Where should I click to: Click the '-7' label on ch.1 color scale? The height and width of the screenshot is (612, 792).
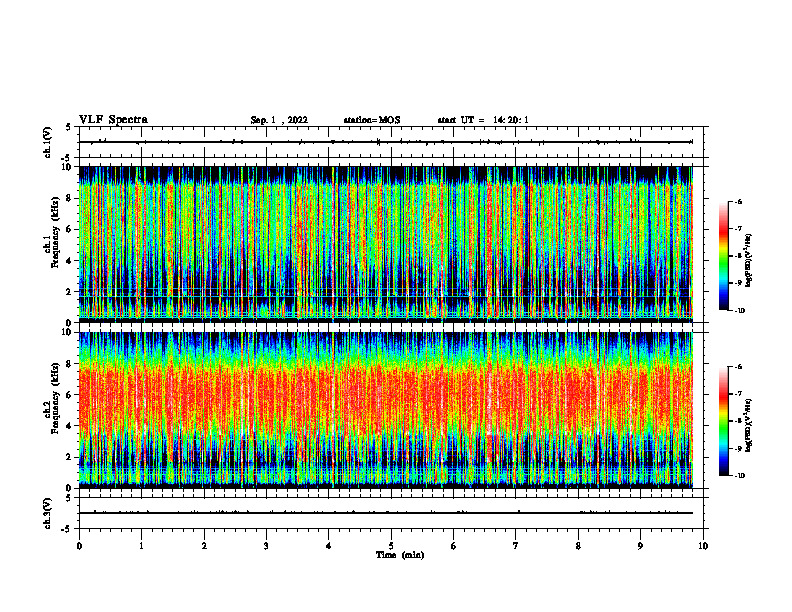pyautogui.click(x=738, y=229)
